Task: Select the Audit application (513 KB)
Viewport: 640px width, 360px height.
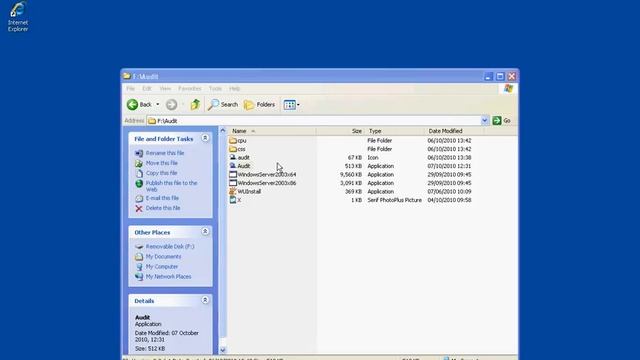Action: coord(233,166)
